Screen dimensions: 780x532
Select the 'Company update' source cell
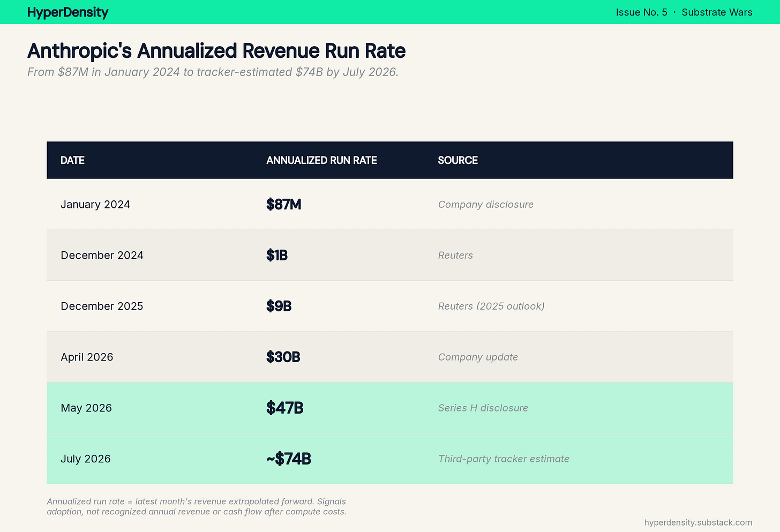point(478,357)
